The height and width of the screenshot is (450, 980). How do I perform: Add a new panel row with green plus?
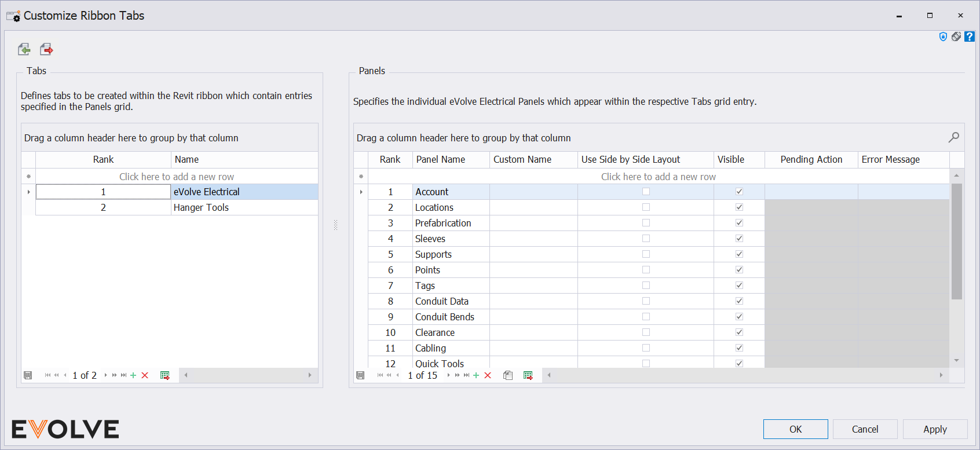pyautogui.click(x=476, y=375)
